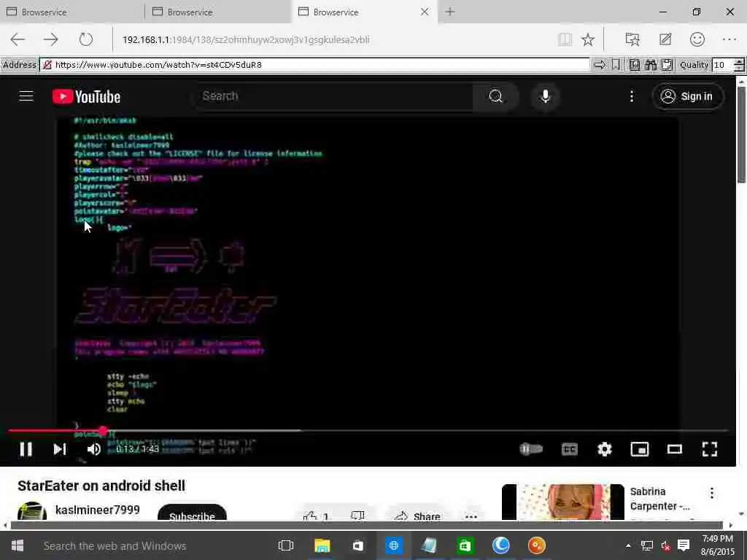Click the YouTube search magnifier button
This screenshot has height=560, width=747.
pyautogui.click(x=495, y=96)
